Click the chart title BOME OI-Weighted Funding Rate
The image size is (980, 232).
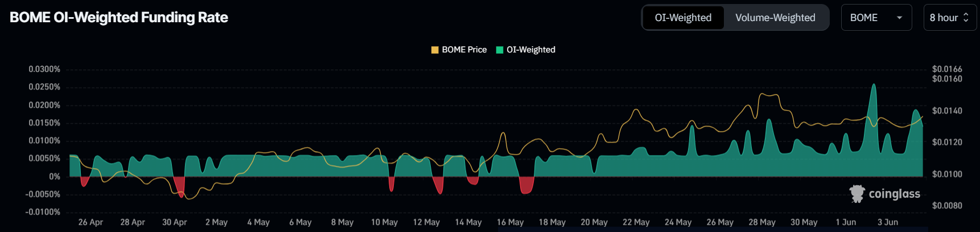coord(119,18)
